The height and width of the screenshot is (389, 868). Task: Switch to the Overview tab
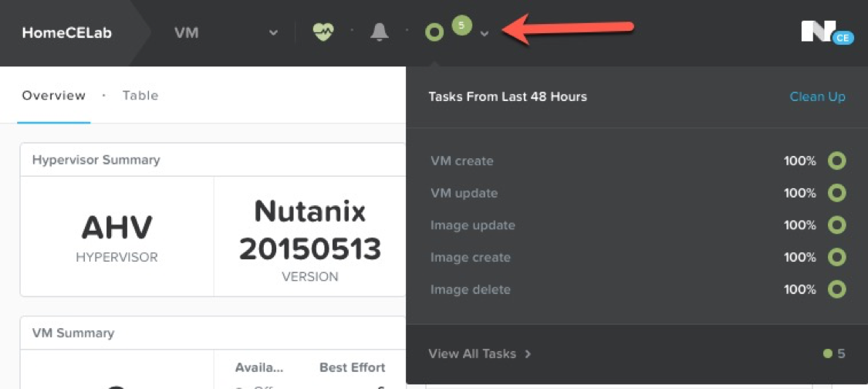coord(54,95)
